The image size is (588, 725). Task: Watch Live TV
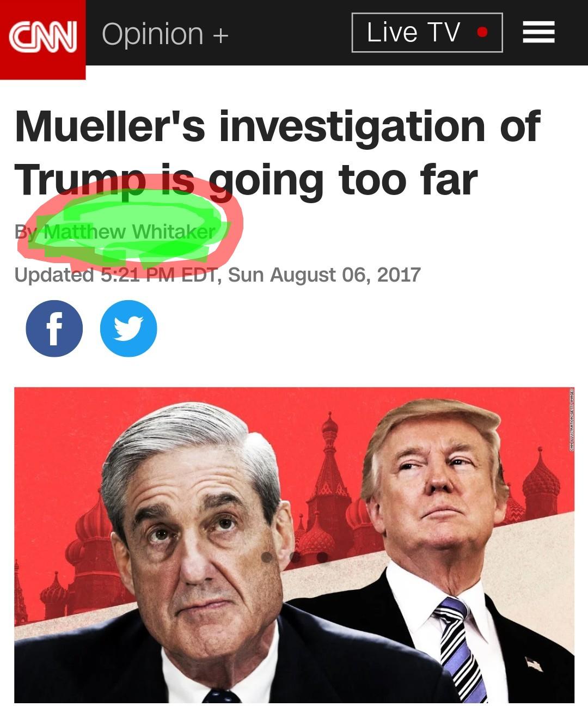tap(427, 33)
